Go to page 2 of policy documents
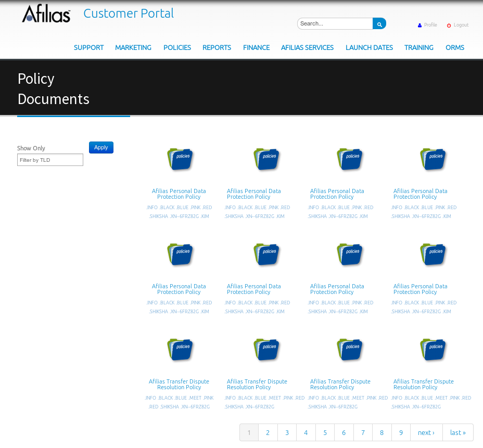 coord(268,432)
